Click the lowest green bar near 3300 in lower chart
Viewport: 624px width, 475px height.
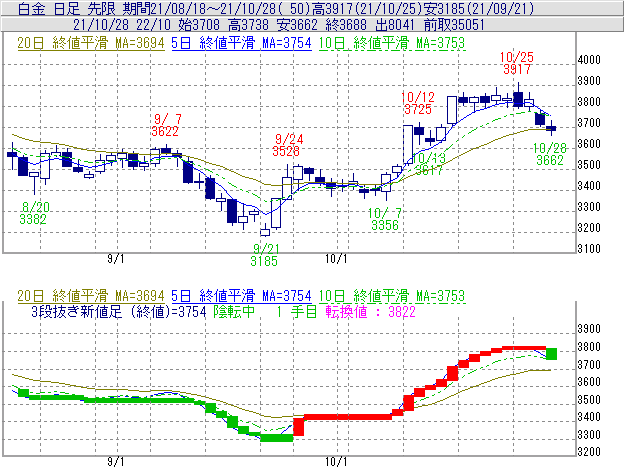[277, 438]
